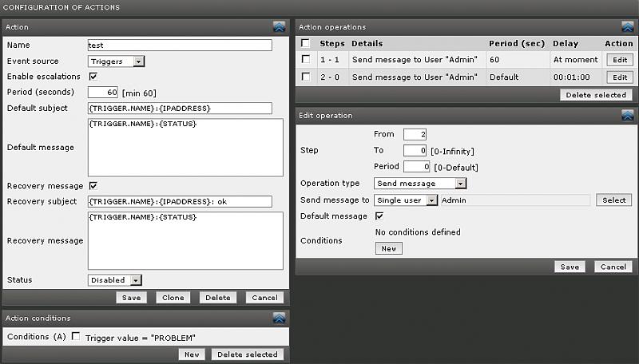Toggle Default message checkbox in Edit operation
The image size is (639, 364).
coord(379,216)
